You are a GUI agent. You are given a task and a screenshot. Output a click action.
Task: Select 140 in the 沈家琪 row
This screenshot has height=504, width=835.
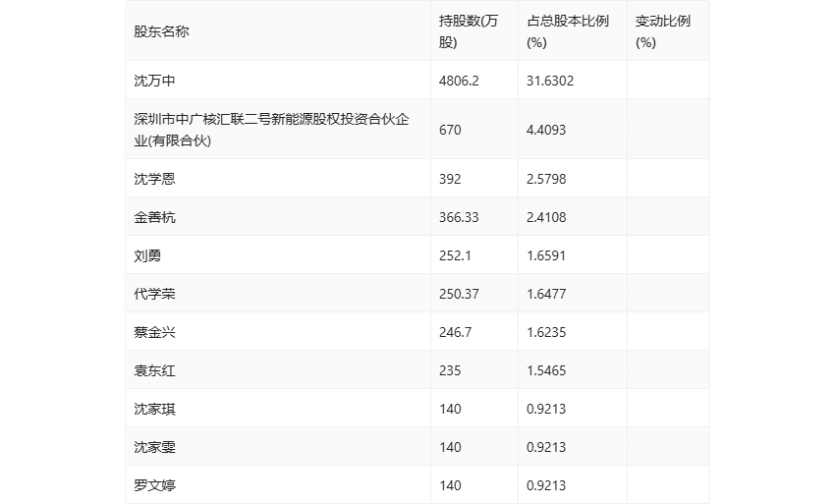[450, 409]
